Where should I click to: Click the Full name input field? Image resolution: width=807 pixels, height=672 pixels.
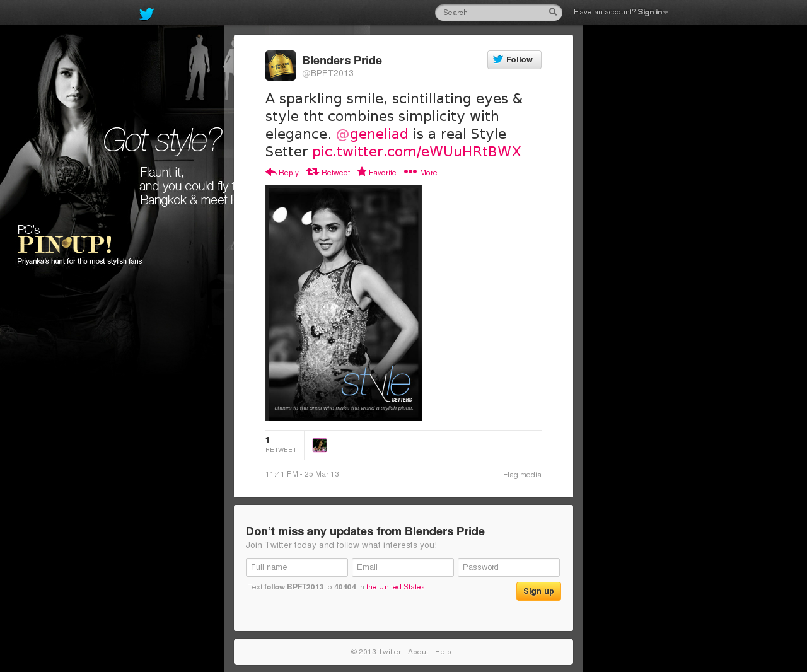click(297, 567)
